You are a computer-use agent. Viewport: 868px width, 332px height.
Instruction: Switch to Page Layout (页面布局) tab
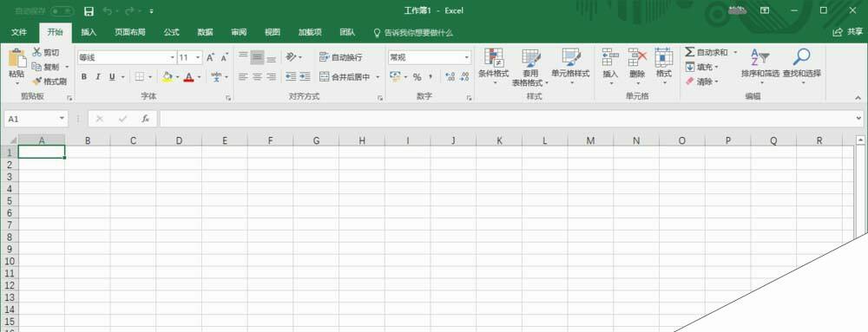coord(130,33)
